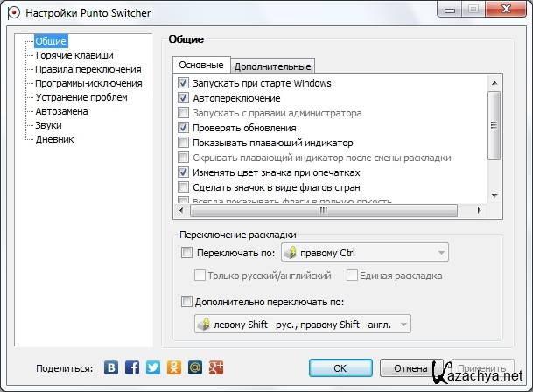This screenshot has width=533, height=392.
Task: Enable Показывать плавающий индикатор
Action: point(184,143)
